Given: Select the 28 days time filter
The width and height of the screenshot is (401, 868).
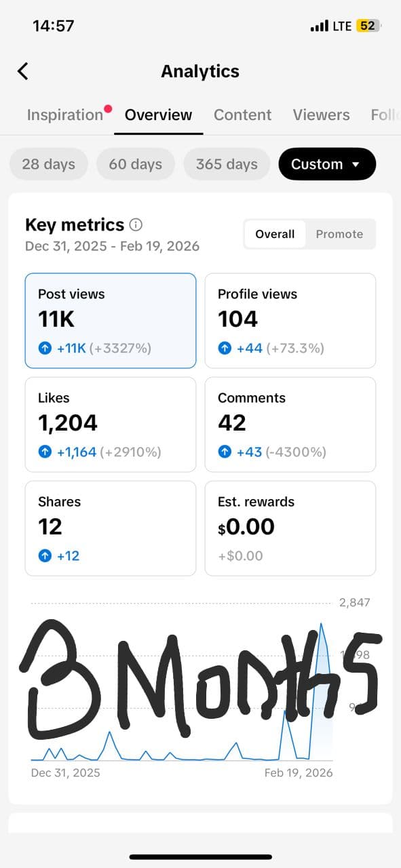Looking at the screenshot, I should pos(48,163).
